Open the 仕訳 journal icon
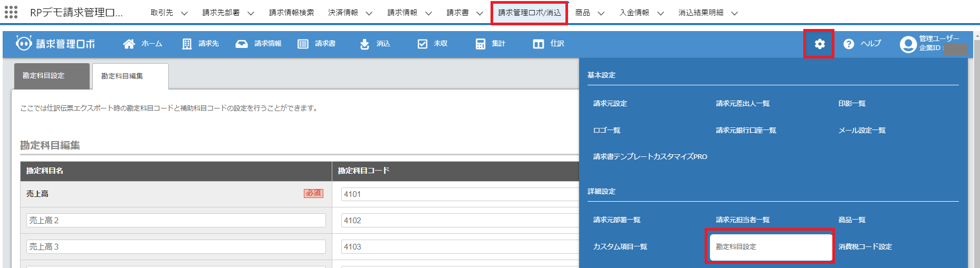980x268 pixels. (538, 44)
